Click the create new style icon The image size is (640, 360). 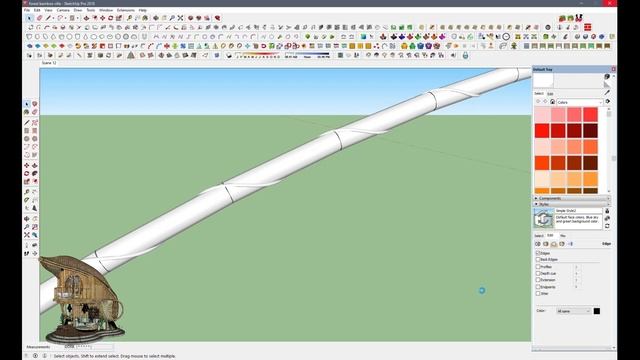tap(607, 218)
